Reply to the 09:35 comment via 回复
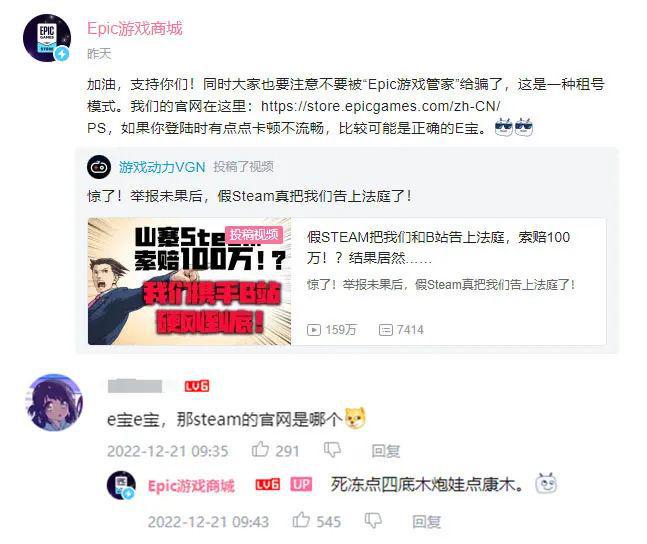Screen dimensions: 647x544 click(385, 451)
